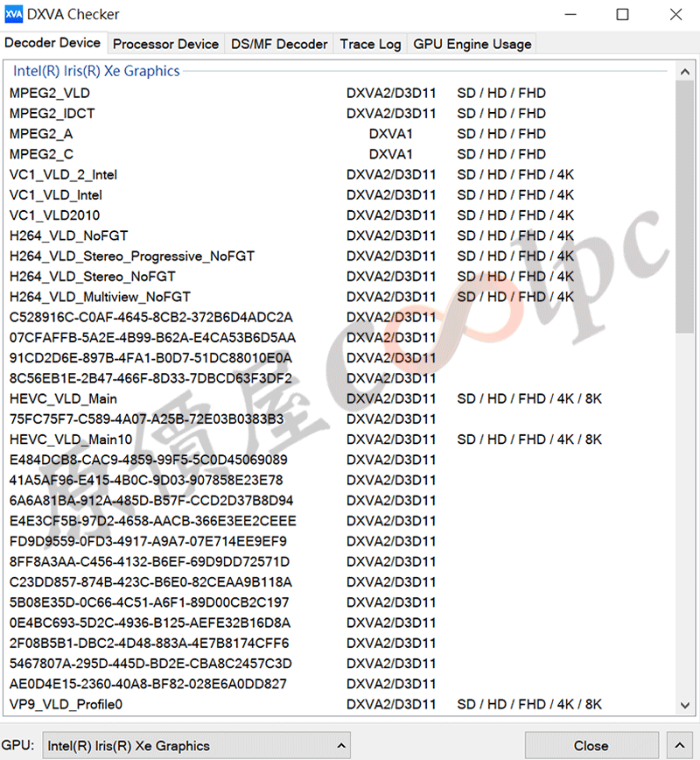Viewport: 700px width, 760px height.
Task: Select the 07CFAFFB-5A2E-4B99-B62A-E4CA53B6D5AA row
Action: point(339,337)
